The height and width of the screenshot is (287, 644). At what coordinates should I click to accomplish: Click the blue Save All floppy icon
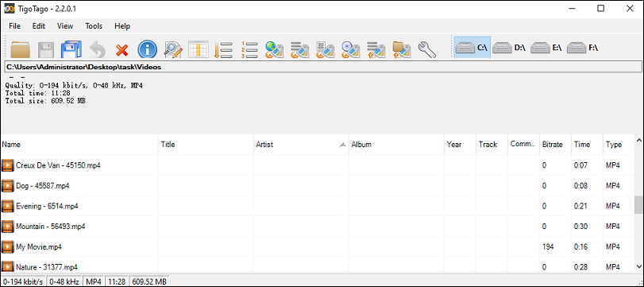tap(71, 50)
